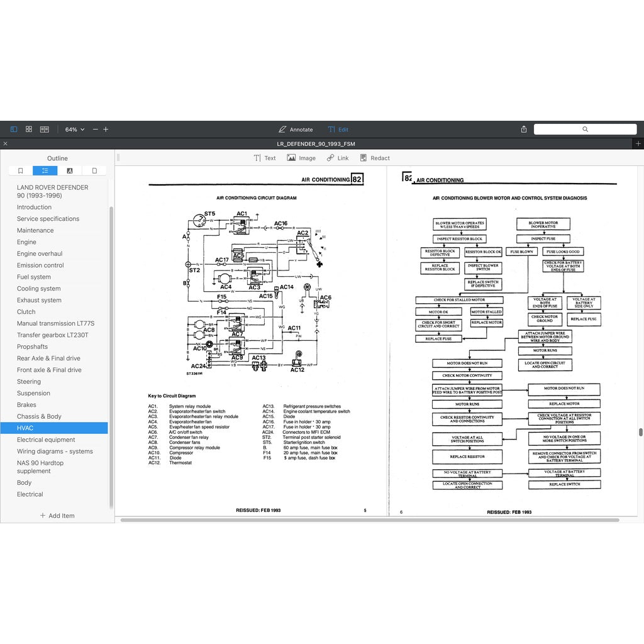Select the Image insertion tool

click(x=301, y=158)
